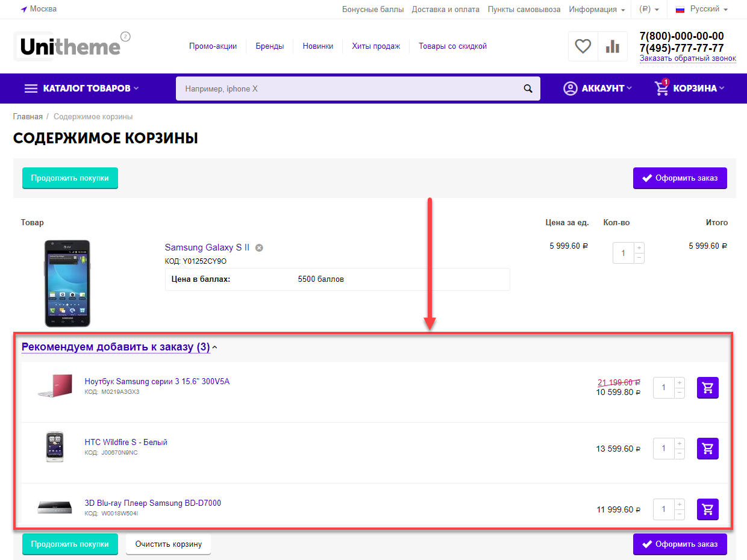
Task: Expand the АККАУНТ dropdown
Action: [607, 89]
